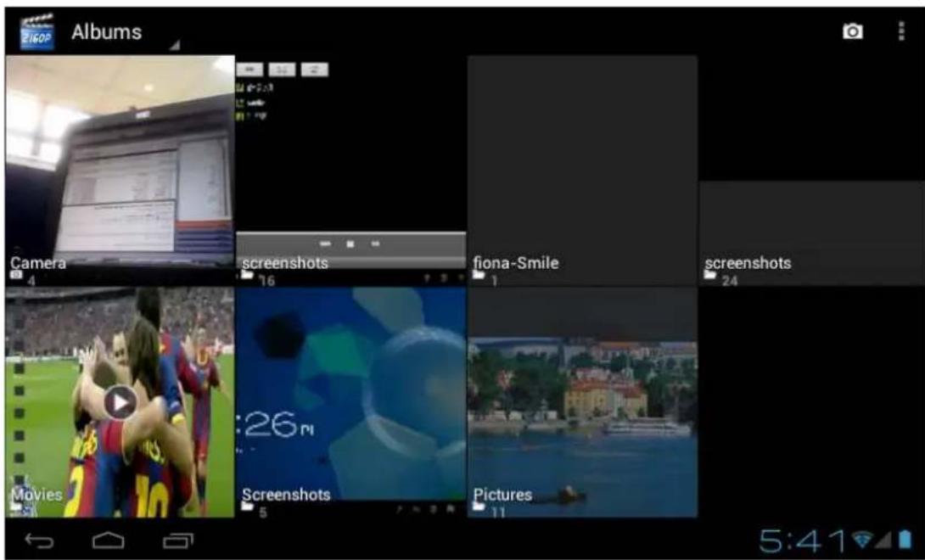Open the Screenshots album with 5 items
This screenshot has height=560, width=925.
click(350, 399)
